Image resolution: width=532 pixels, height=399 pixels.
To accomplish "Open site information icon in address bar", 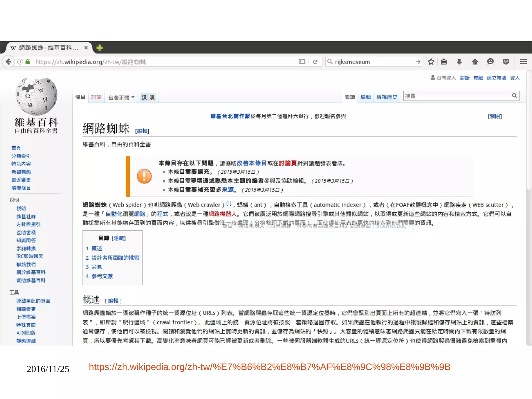I will point(20,62).
